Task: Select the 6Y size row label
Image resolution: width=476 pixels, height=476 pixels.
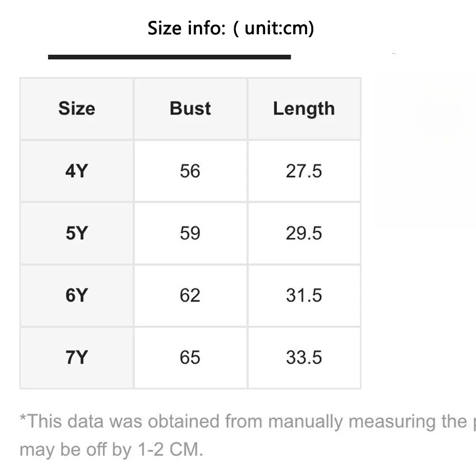Action: [77, 296]
